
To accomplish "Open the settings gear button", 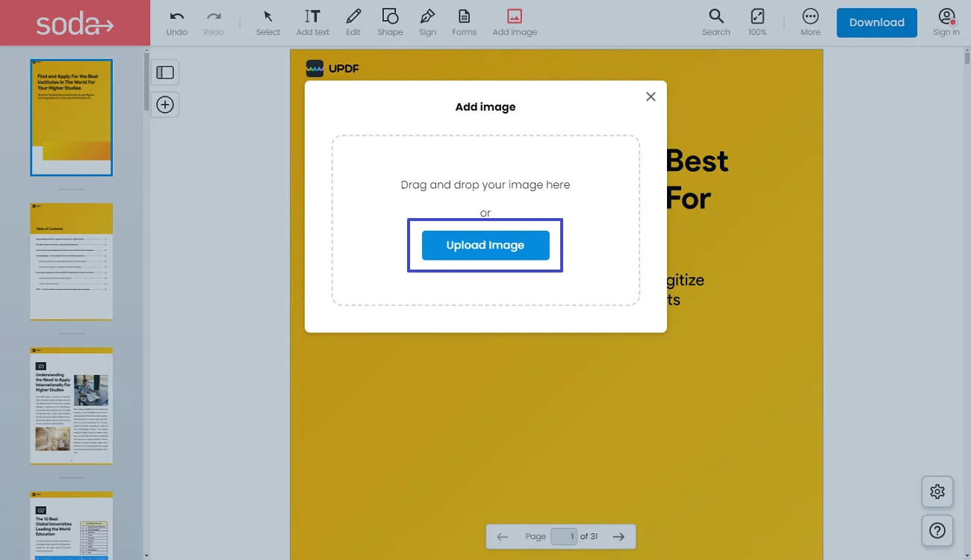I will (937, 491).
